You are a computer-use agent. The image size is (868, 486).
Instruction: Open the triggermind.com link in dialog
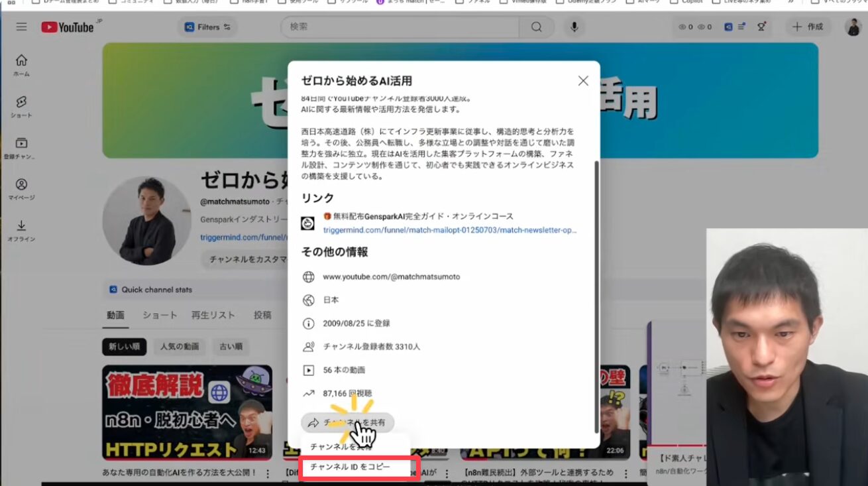point(449,230)
